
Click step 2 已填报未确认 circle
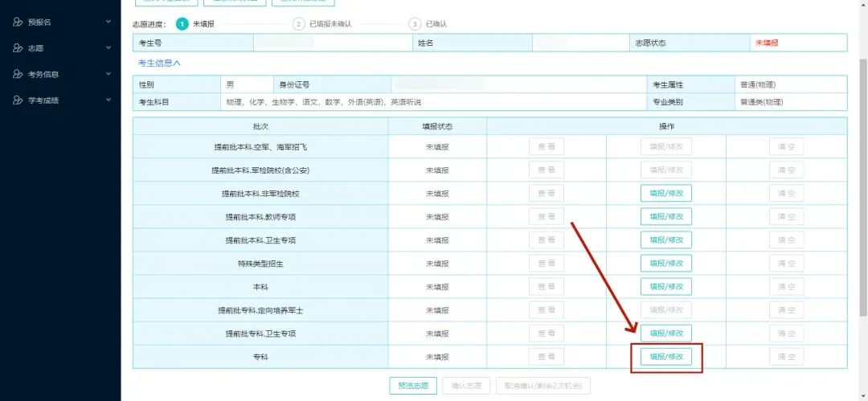tap(299, 24)
